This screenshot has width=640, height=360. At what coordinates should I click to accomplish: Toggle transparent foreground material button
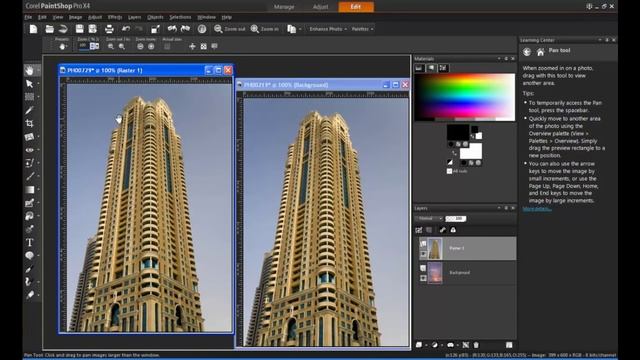465,144
